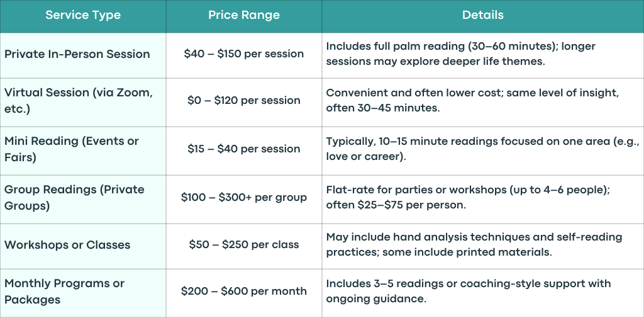
Task: Click the Details column header
Action: (482, 15)
